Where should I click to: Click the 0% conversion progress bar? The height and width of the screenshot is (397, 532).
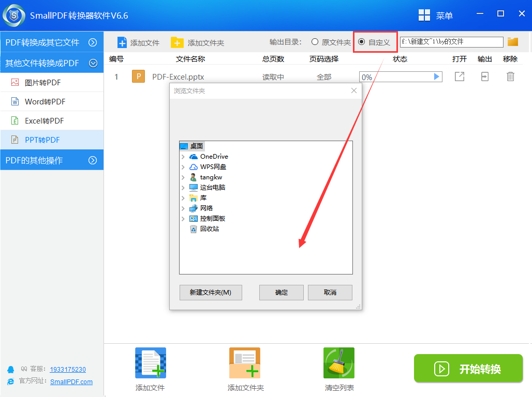401,77
